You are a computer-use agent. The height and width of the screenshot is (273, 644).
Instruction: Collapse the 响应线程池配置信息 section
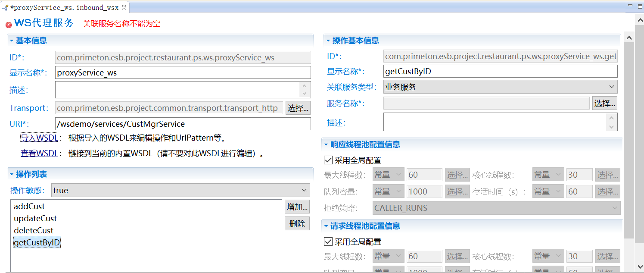tap(326, 144)
